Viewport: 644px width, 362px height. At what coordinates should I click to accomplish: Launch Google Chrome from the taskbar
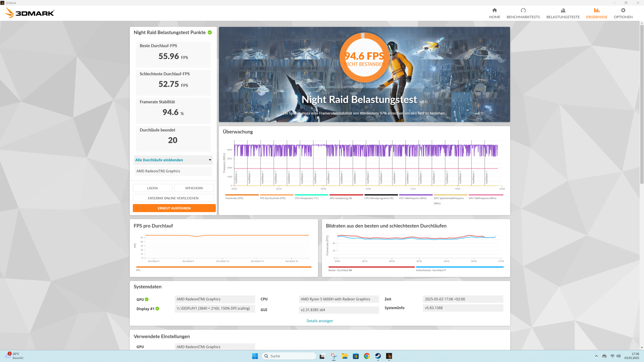pos(367,356)
